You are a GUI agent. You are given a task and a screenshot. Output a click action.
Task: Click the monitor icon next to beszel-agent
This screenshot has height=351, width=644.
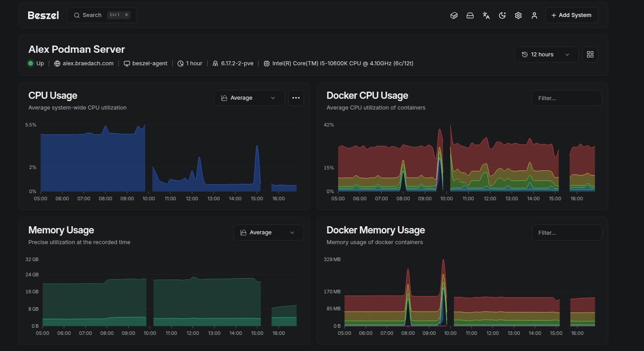[x=126, y=63]
